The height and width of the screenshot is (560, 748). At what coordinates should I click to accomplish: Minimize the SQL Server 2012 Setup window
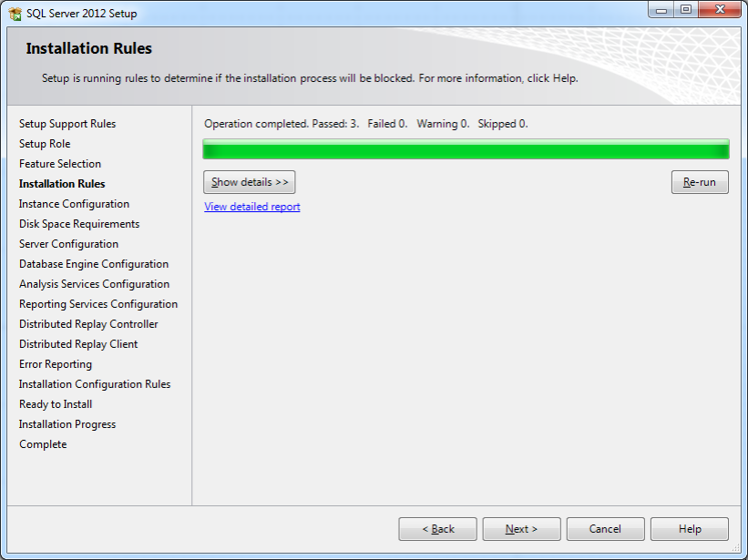tap(661, 9)
